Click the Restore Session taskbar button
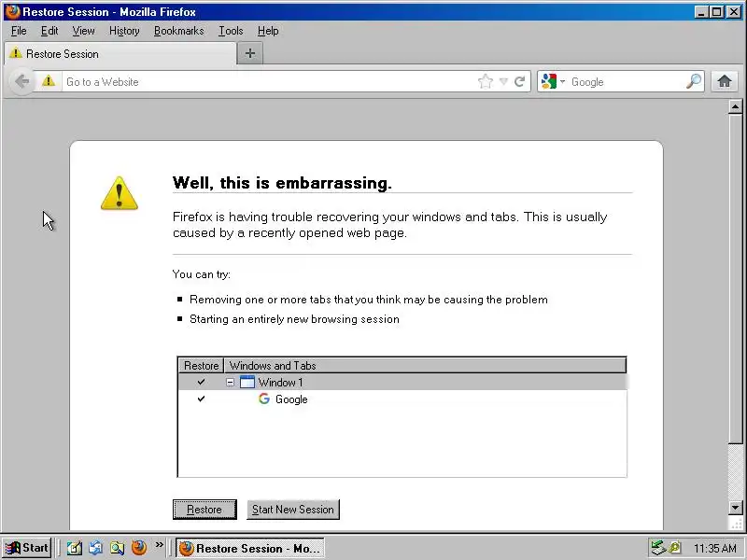Screen dimensions: 747x560 tap(250, 548)
